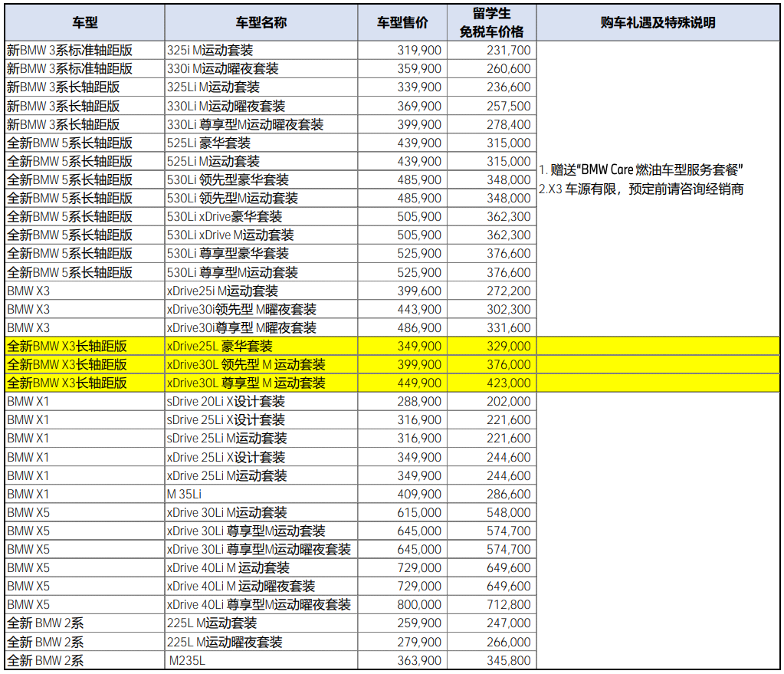This screenshot has height=674, width=784.
Task: Click the 购车礼遇及特殊说明 header
Action: coord(658,22)
